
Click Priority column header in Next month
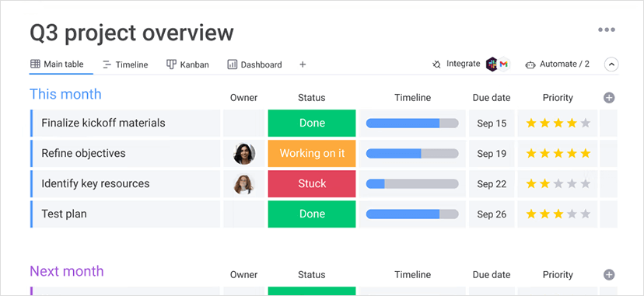click(x=558, y=275)
